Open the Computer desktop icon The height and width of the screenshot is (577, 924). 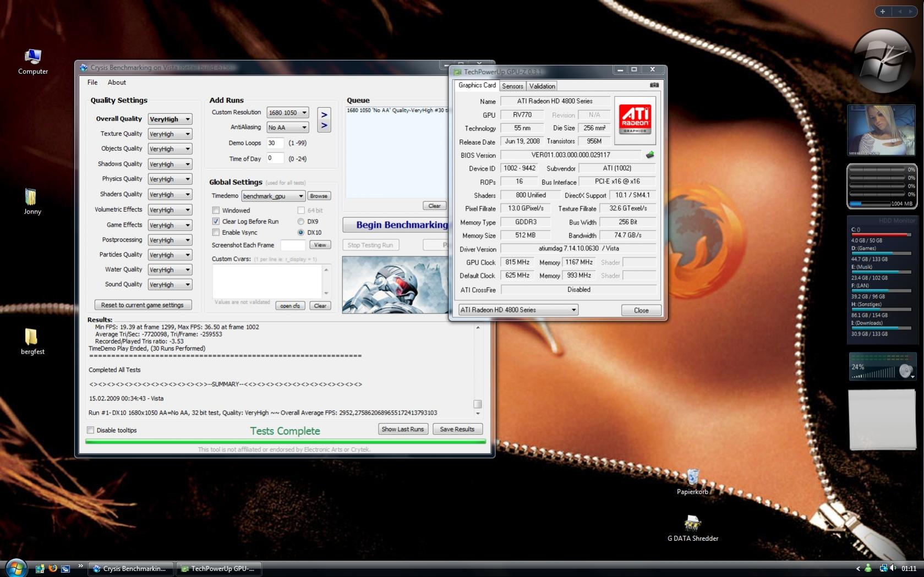pos(32,62)
